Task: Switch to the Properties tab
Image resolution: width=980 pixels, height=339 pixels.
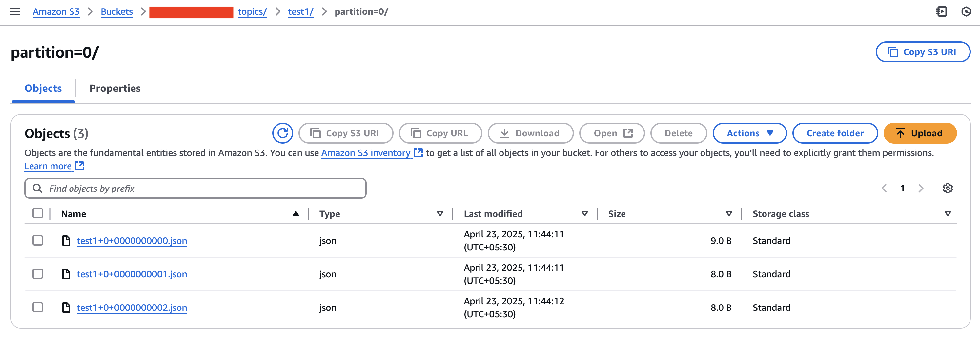Action: tap(115, 88)
